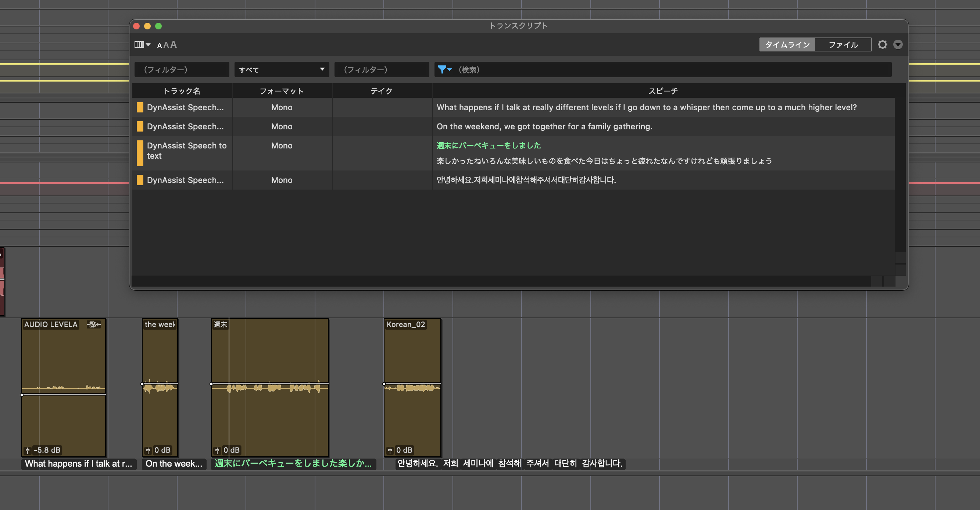Image resolution: width=980 pixels, height=510 pixels.
Task: Switch to the タイムライン view
Action: pos(787,44)
